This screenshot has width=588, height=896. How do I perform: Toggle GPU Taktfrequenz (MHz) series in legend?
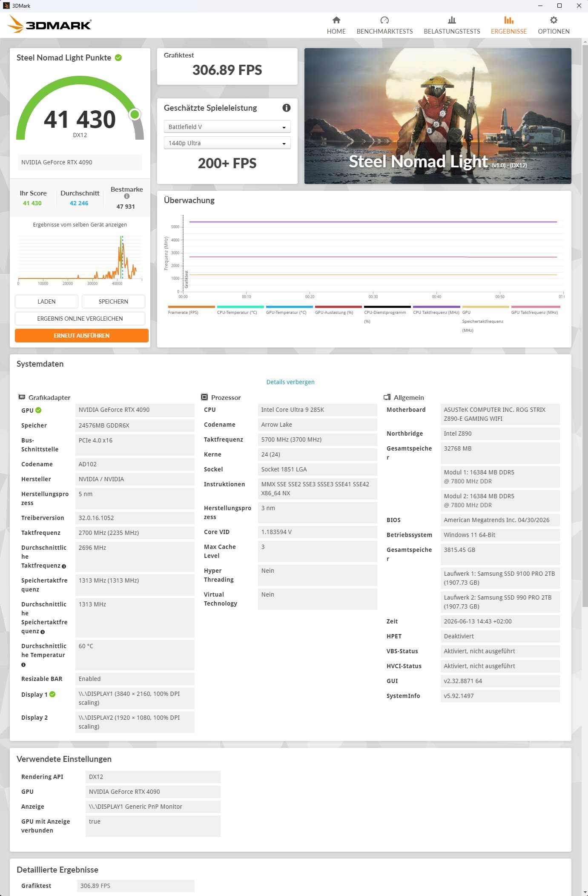(536, 307)
